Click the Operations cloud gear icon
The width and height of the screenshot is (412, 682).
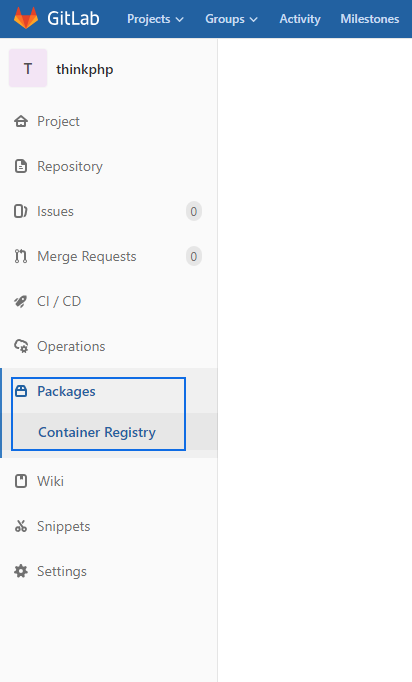click(x=21, y=346)
